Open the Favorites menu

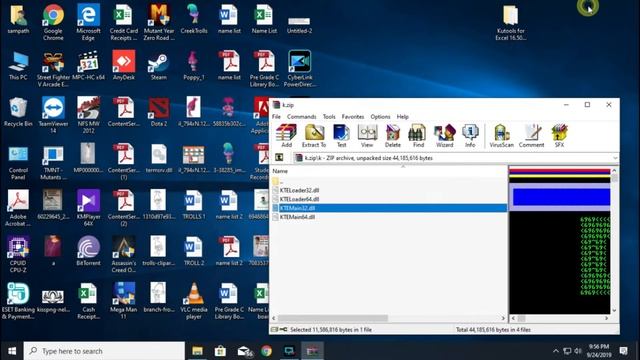coord(353,117)
